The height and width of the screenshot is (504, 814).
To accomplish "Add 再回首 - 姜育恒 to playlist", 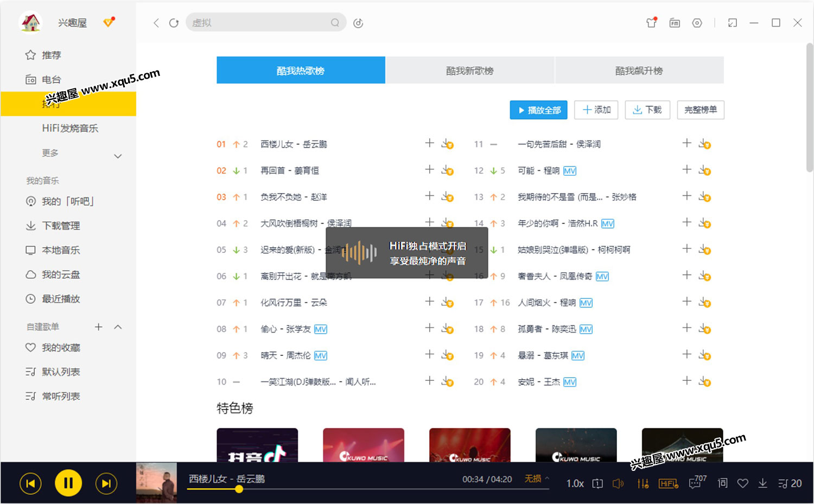I will pos(429,169).
